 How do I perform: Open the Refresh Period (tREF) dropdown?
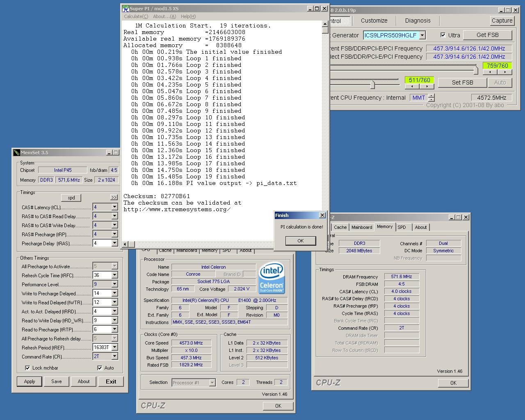click(114, 347)
